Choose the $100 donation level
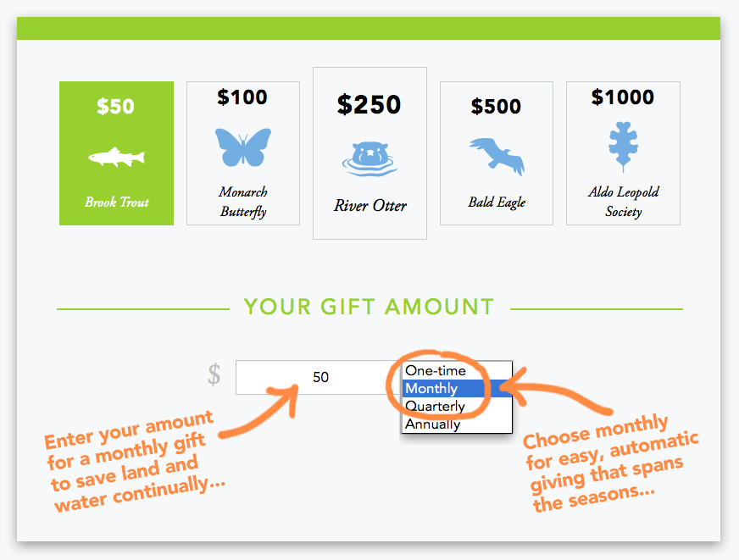 pos(242,97)
